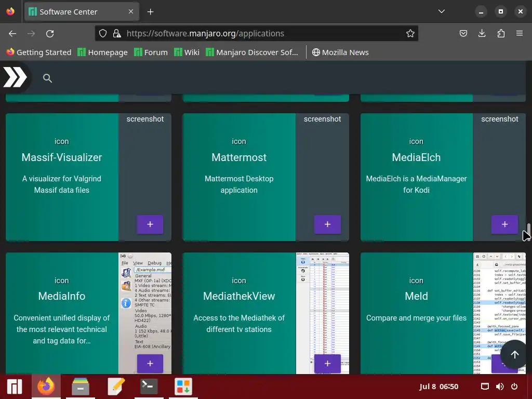Open the Homepage bookmark
Viewport: 532px width, 399px height.
click(x=102, y=52)
